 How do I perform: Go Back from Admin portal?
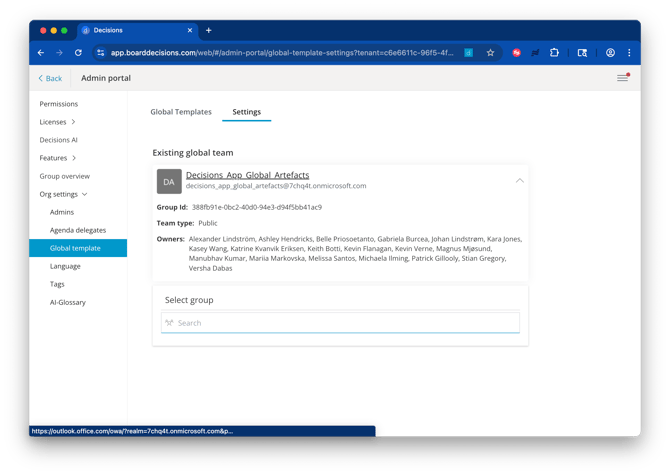click(50, 78)
